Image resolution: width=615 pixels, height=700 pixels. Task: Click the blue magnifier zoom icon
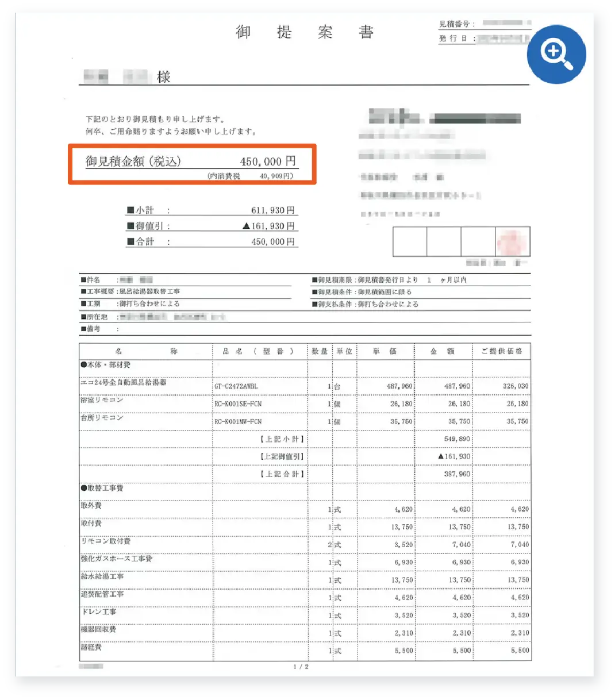556,54
